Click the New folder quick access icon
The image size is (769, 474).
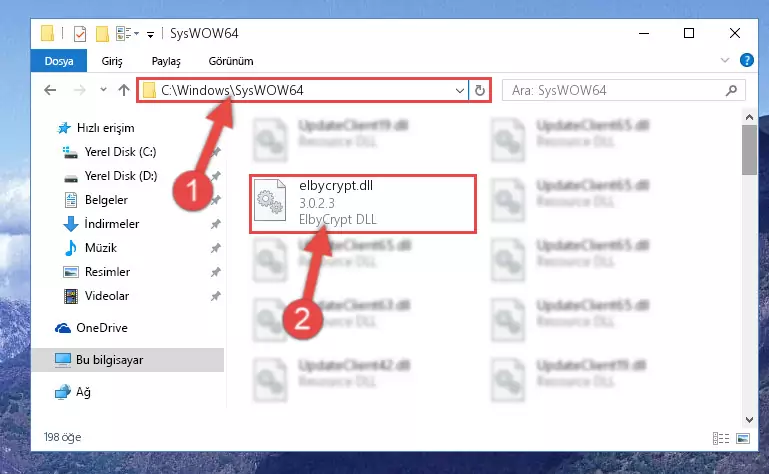pos(102,33)
